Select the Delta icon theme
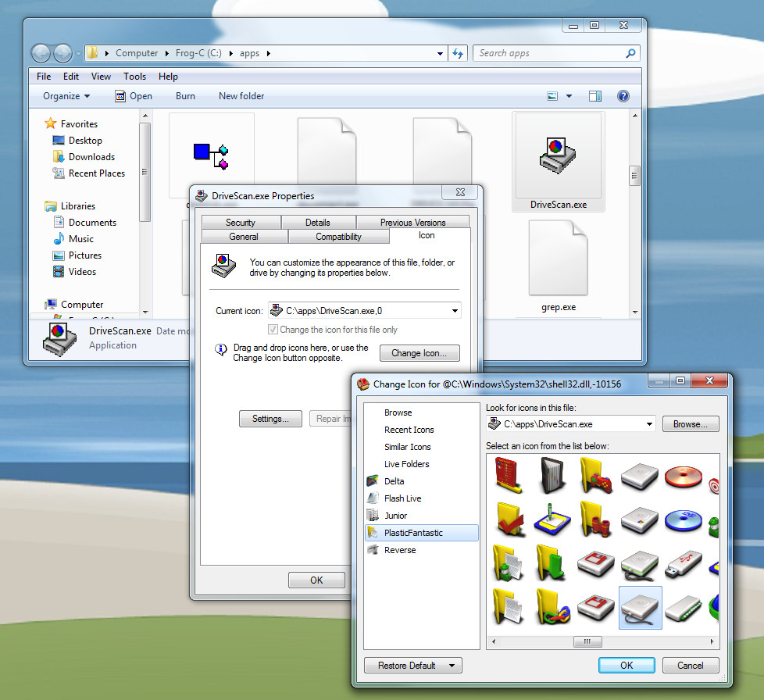Screen dimensions: 764x700 click(394, 481)
